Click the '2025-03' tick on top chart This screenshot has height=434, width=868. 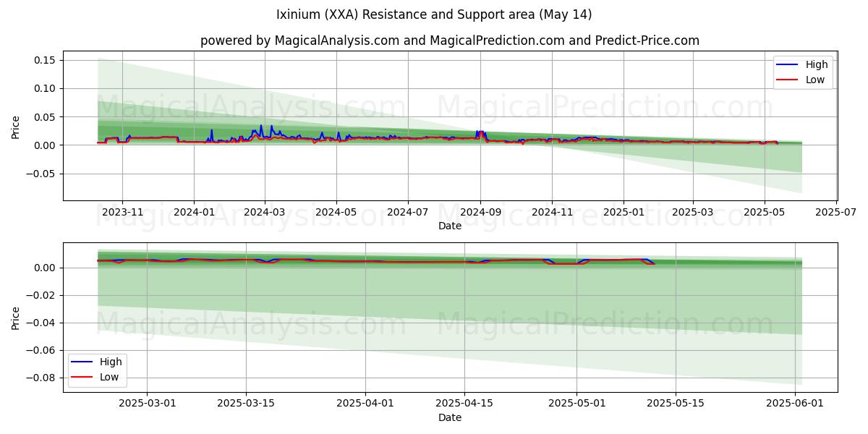tap(693, 212)
